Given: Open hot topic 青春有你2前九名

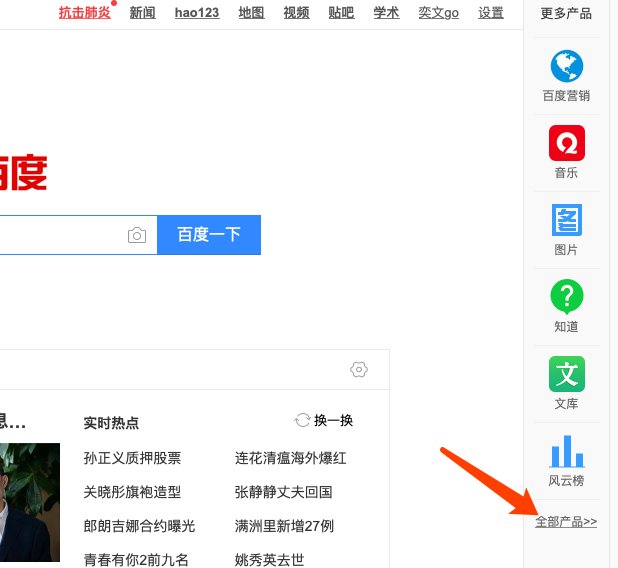Looking at the screenshot, I should pos(136,560).
